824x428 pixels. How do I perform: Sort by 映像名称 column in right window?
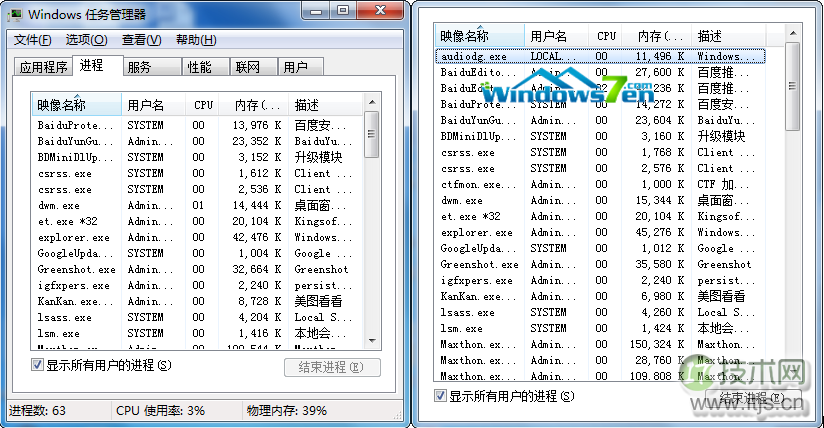click(480, 36)
